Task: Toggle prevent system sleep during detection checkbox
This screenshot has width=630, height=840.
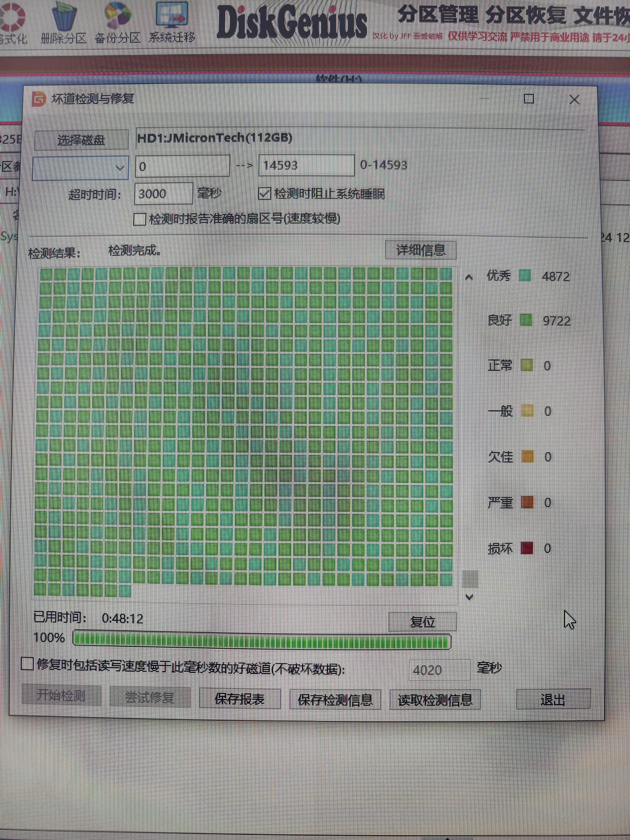Action: pos(264,194)
